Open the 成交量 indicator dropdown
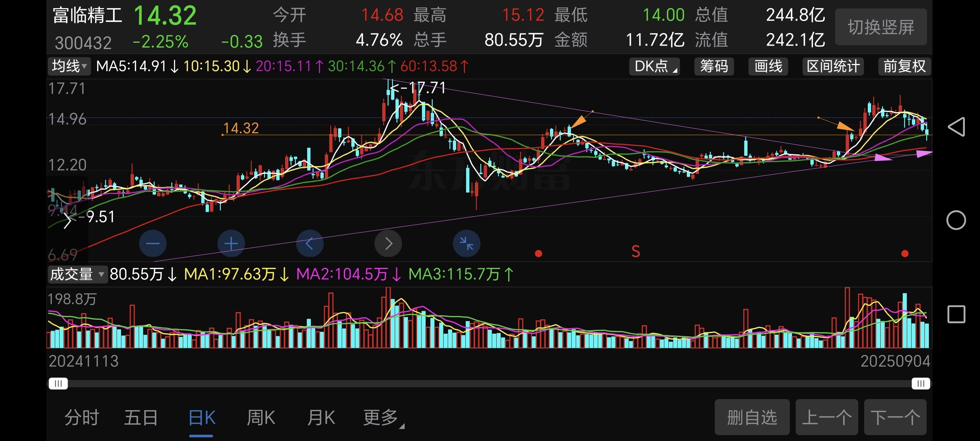The width and height of the screenshot is (980, 441). coord(77,274)
